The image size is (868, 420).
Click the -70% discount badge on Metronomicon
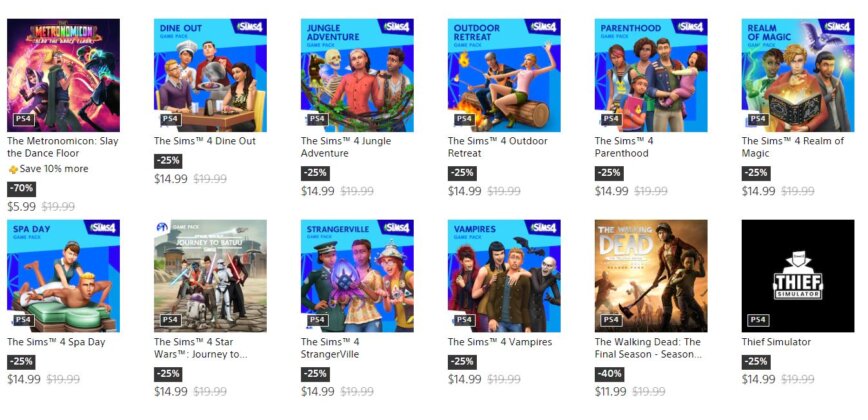22,189
